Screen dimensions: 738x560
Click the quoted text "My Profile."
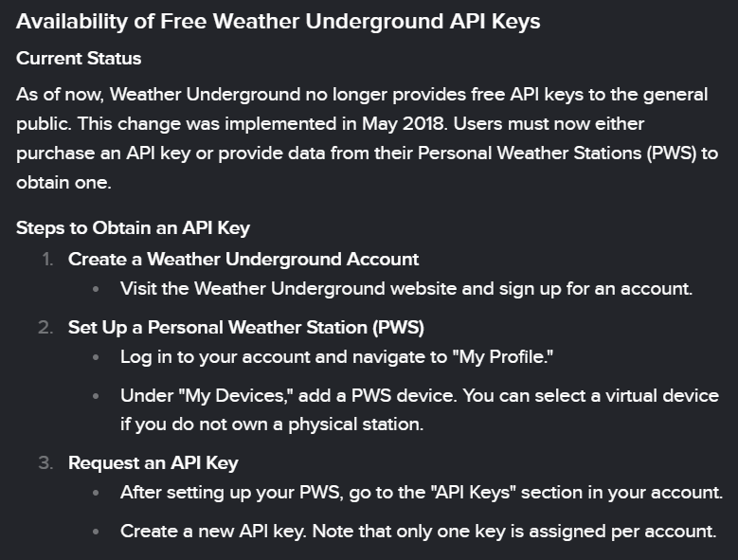pyautogui.click(x=501, y=357)
